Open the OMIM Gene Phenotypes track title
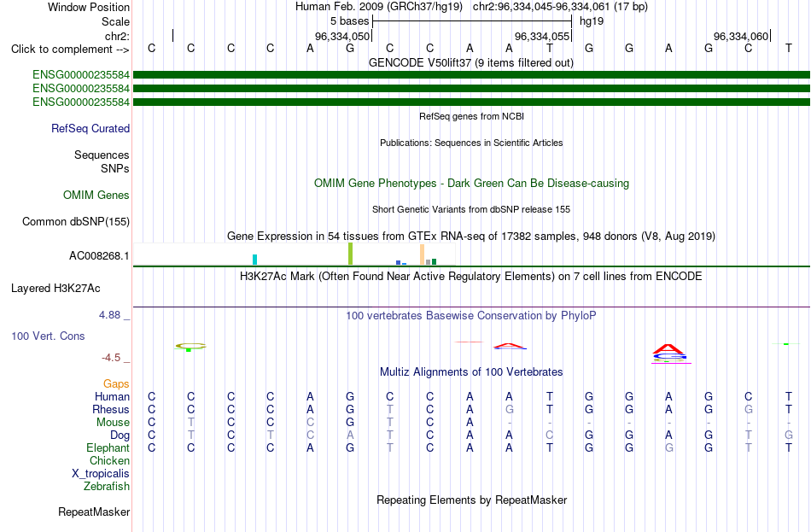 pyautogui.click(x=471, y=184)
